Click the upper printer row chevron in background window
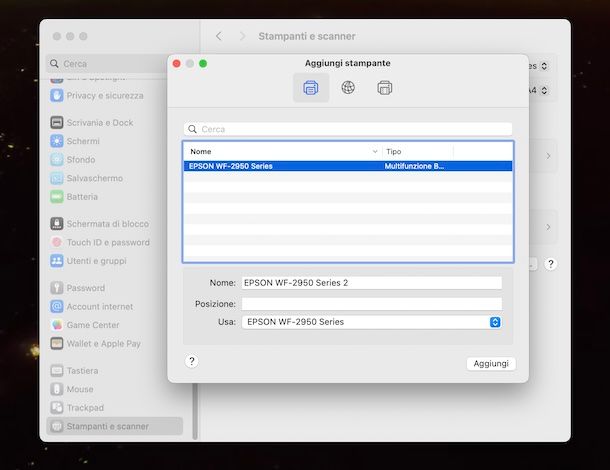The height and width of the screenshot is (470, 610). [548, 156]
